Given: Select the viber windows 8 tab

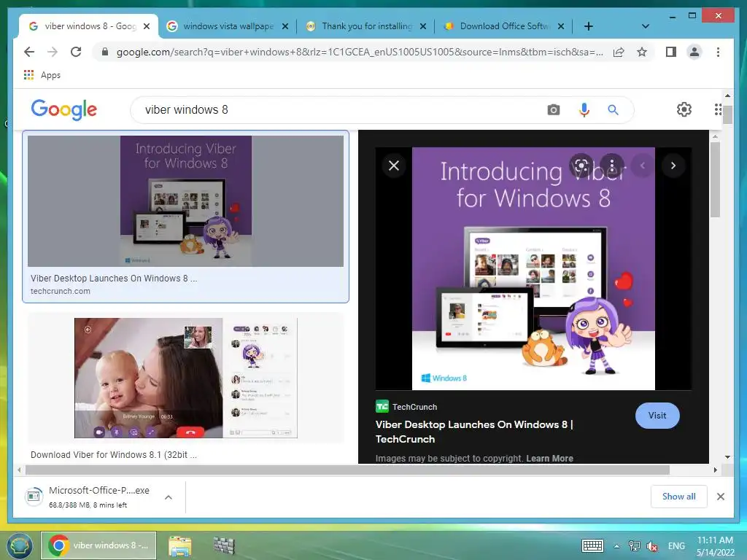Looking at the screenshot, I should [x=89, y=26].
